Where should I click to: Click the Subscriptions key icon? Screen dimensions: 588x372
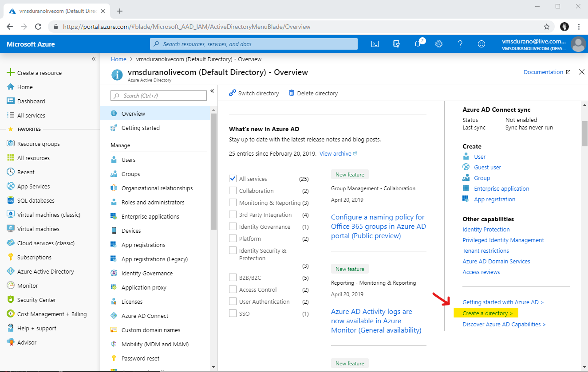pyautogui.click(x=11, y=257)
